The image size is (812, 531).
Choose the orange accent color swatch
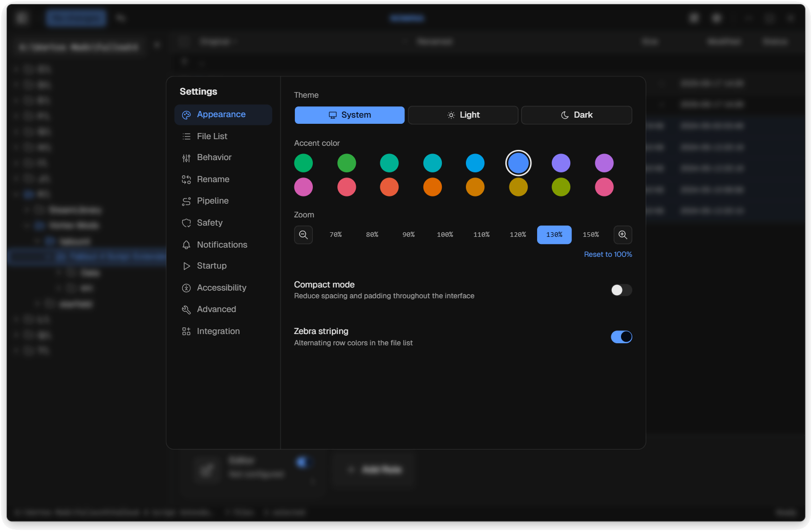click(433, 187)
